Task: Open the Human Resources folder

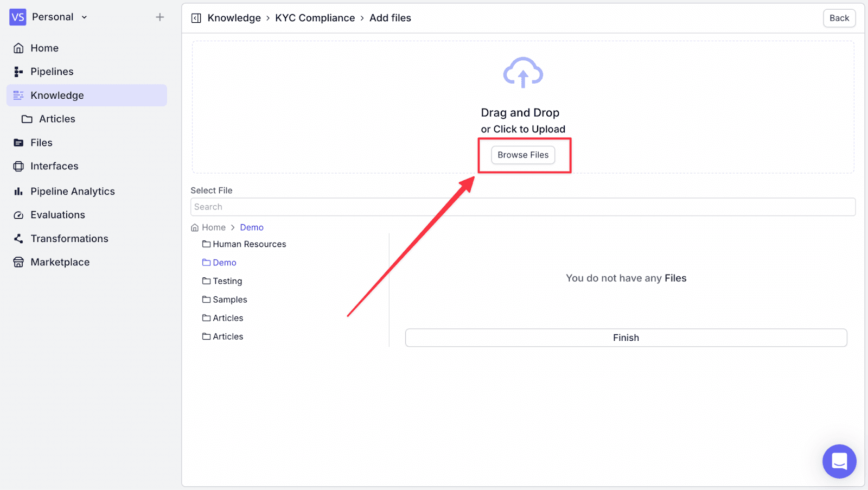Action: click(x=244, y=244)
